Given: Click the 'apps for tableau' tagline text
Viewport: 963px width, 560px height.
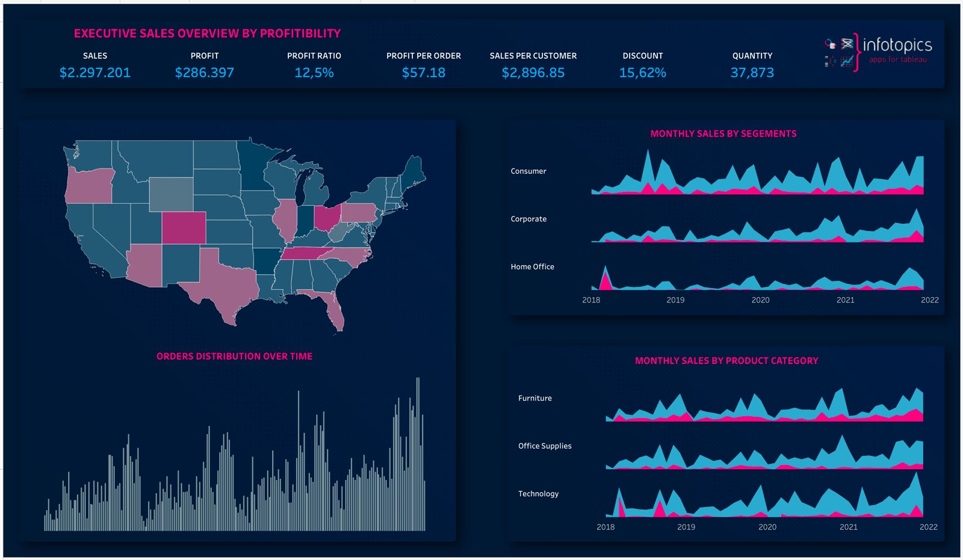Looking at the screenshot, I should click(898, 60).
